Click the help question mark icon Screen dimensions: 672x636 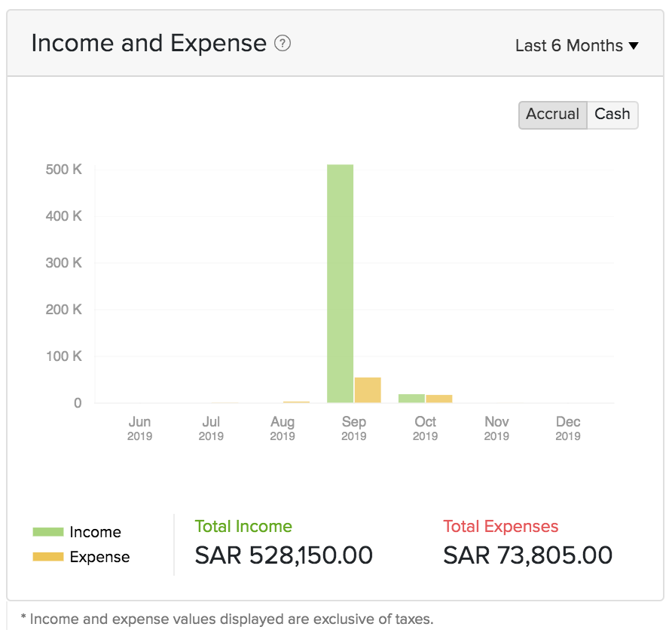[283, 44]
